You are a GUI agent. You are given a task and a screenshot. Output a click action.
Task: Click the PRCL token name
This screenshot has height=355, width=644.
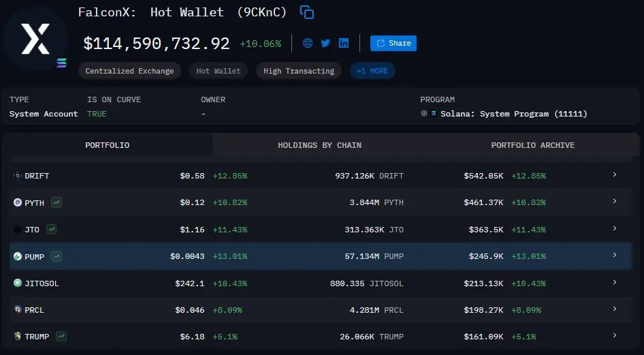[35, 310]
